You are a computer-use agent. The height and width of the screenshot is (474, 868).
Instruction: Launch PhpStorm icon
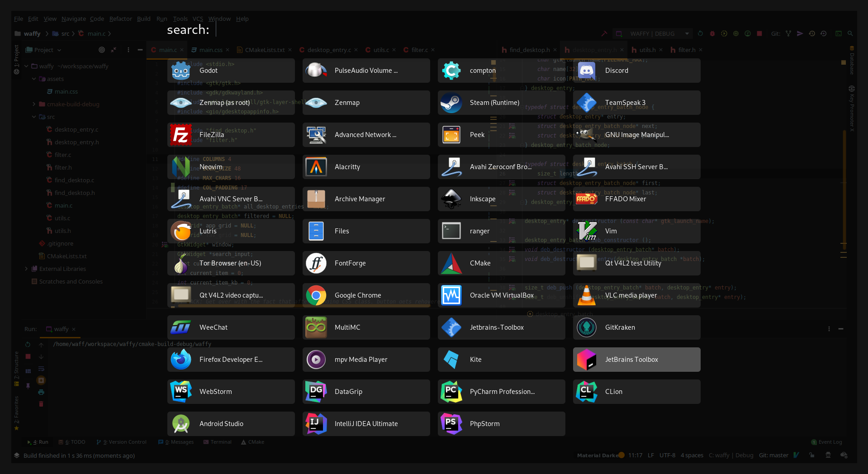(451, 424)
